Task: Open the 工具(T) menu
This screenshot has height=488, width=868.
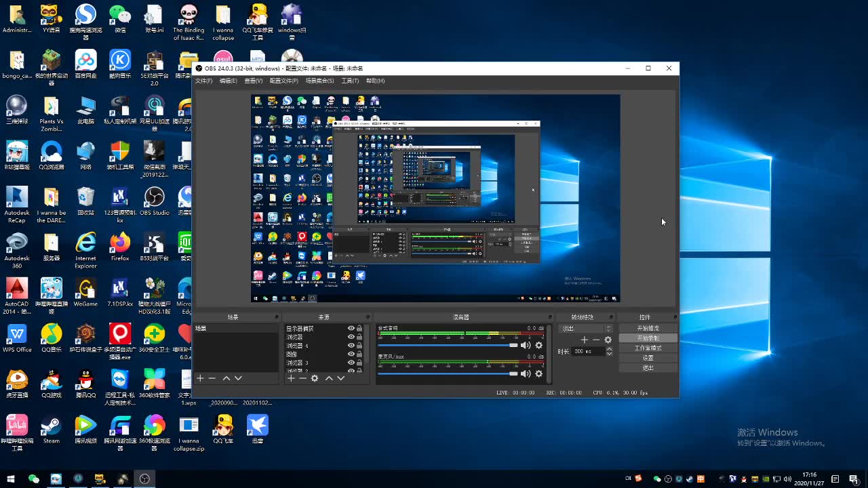Action: (x=350, y=81)
